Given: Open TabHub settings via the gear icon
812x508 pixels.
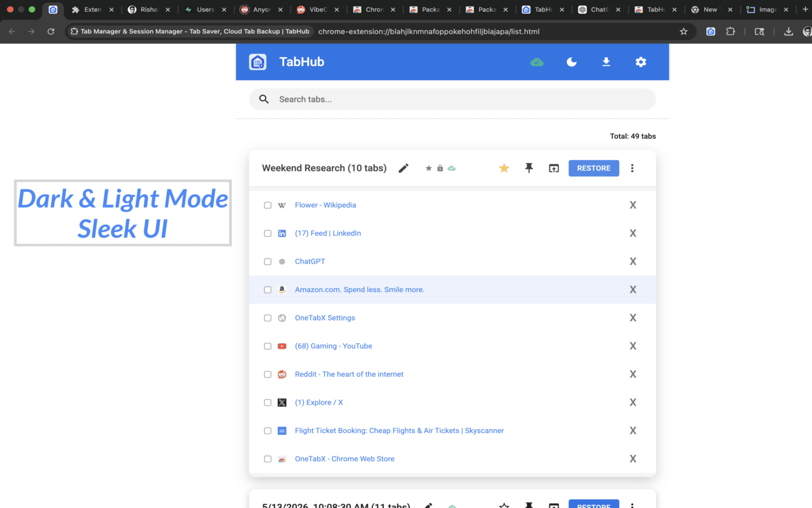Looking at the screenshot, I should coord(641,62).
